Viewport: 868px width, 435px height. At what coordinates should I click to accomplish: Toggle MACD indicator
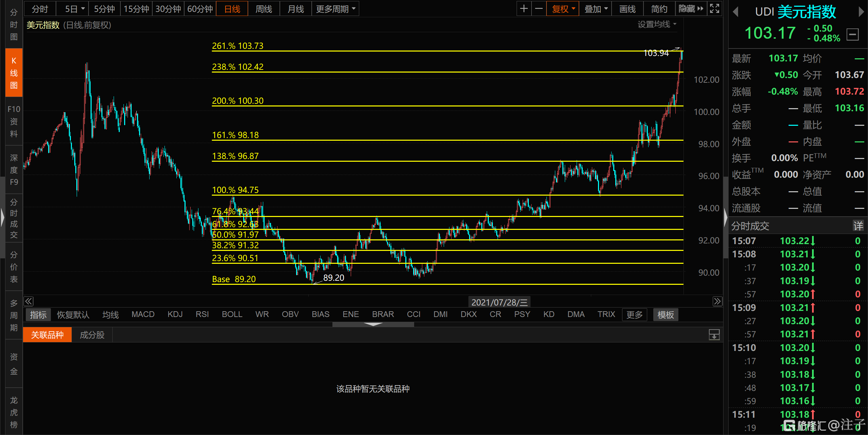point(143,314)
